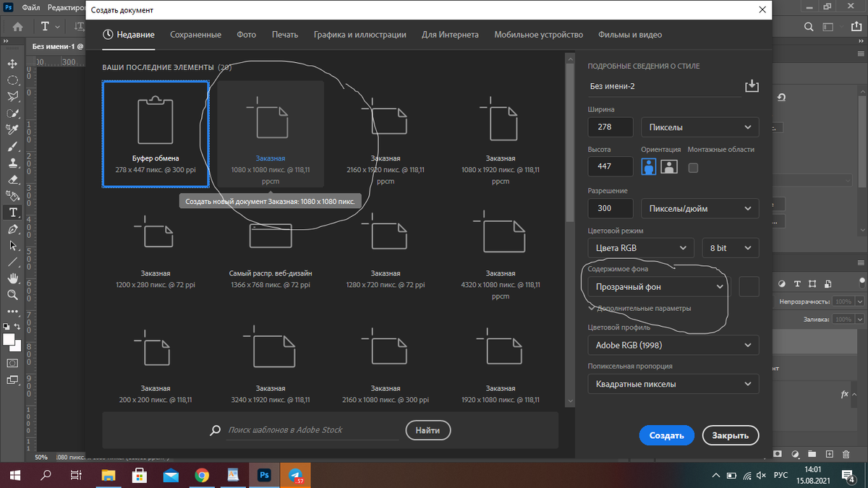Open the Layers panel hamburger menu
The height and width of the screenshot is (488, 868).
coord(861,261)
